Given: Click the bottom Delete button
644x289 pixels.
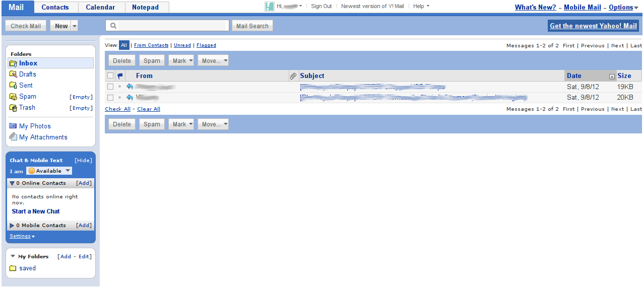Looking at the screenshot, I should pyautogui.click(x=122, y=124).
